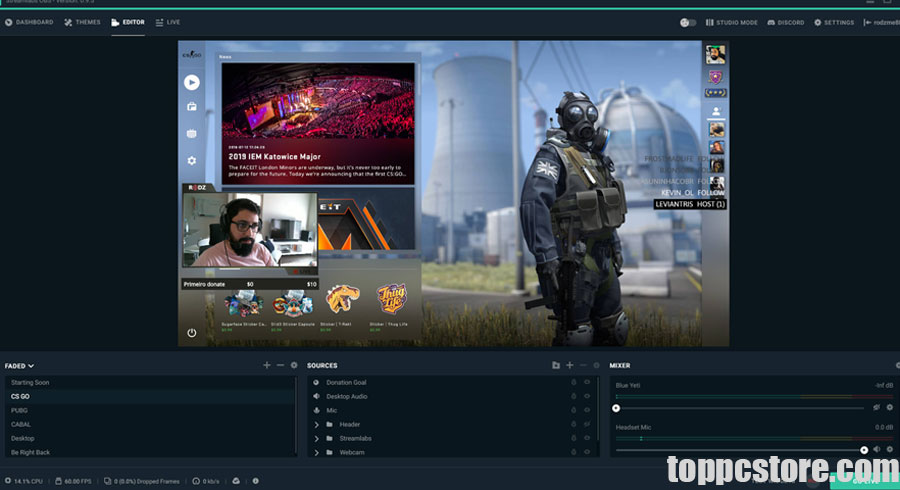Switch to the Live tab
The width and height of the screenshot is (900, 490).
[168, 22]
